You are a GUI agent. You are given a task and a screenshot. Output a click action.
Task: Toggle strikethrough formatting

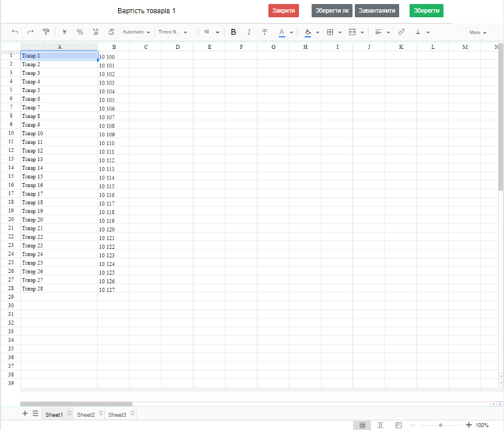pos(264,32)
